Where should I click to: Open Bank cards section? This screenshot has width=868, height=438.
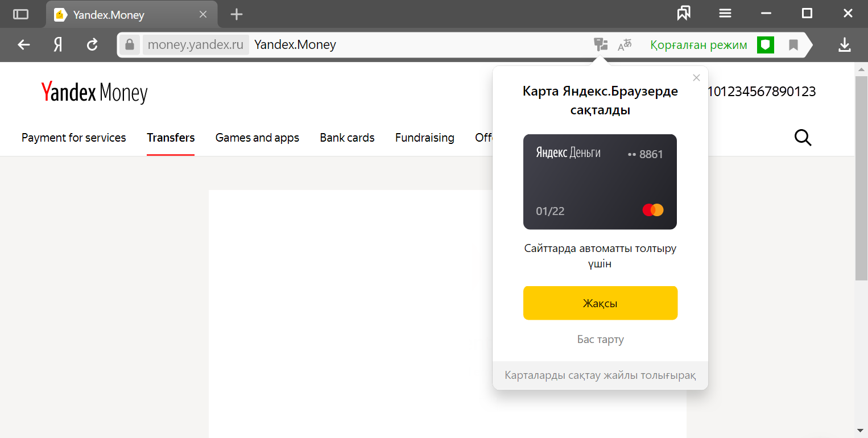[x=347, y=138]
